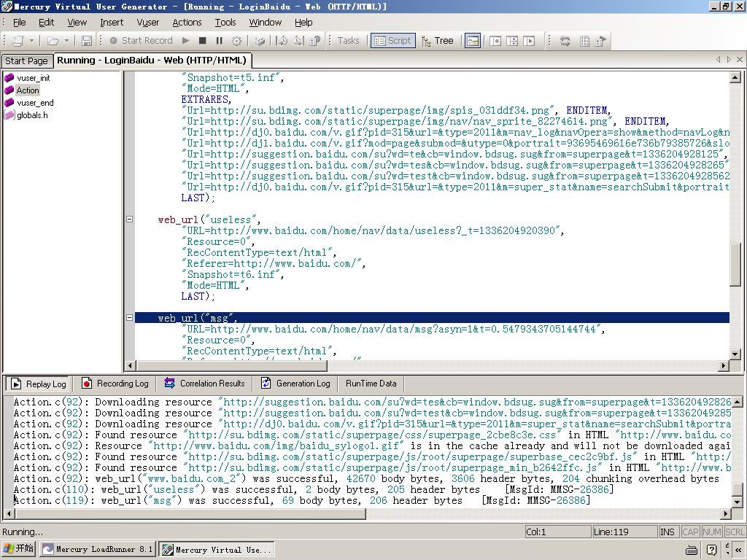The width and height of the screenshot is (747, 560).
Task: Close the active document tab with X
Action: coord(740,60)
